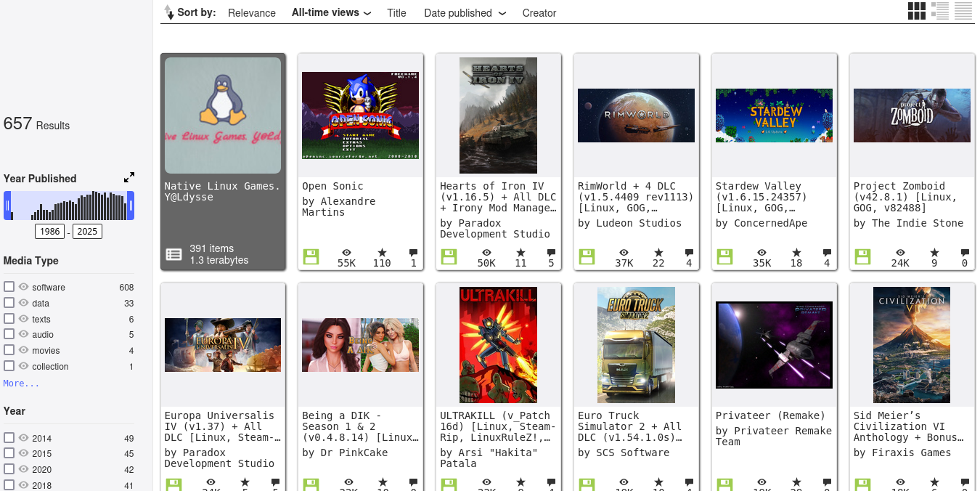Image resolution: width=980 pixels, height=491 pixels.
Task: Switch to tile grid view
Action: (x=917, y=11)
